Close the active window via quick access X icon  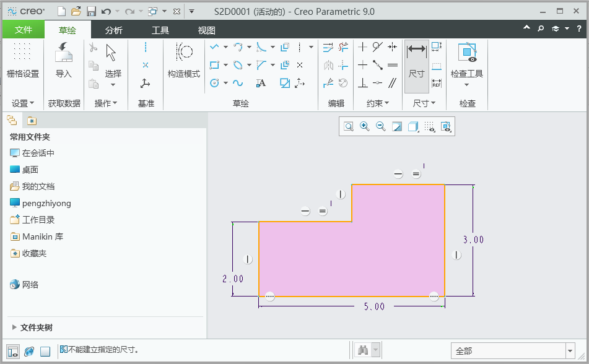point(177,12)
